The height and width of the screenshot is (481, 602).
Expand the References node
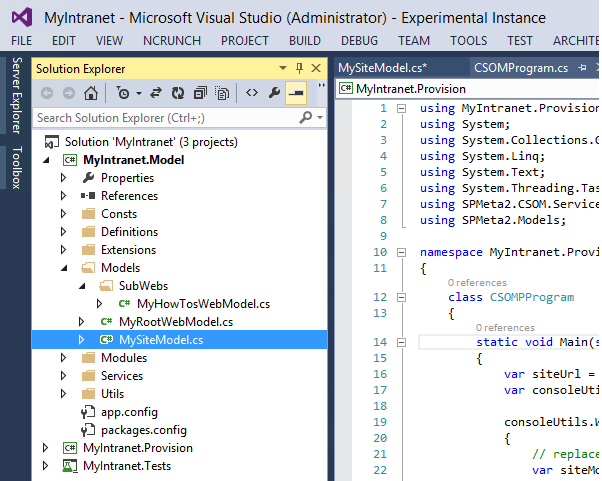point(64,196)
